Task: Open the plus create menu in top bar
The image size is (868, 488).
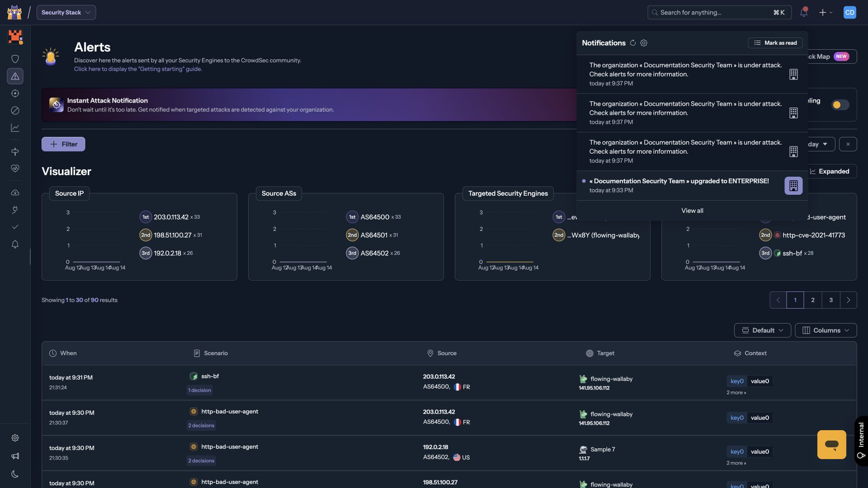Action: (x=826, y=12)
